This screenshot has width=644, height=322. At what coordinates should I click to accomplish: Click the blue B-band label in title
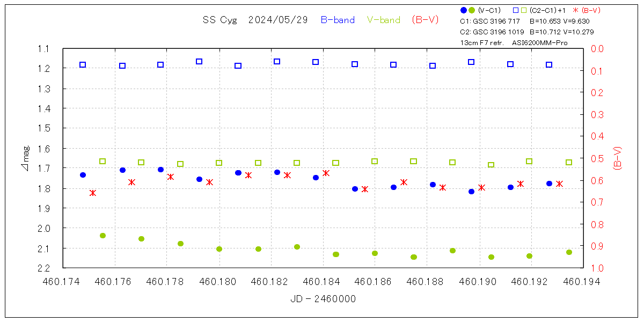(x=338, y=20)
